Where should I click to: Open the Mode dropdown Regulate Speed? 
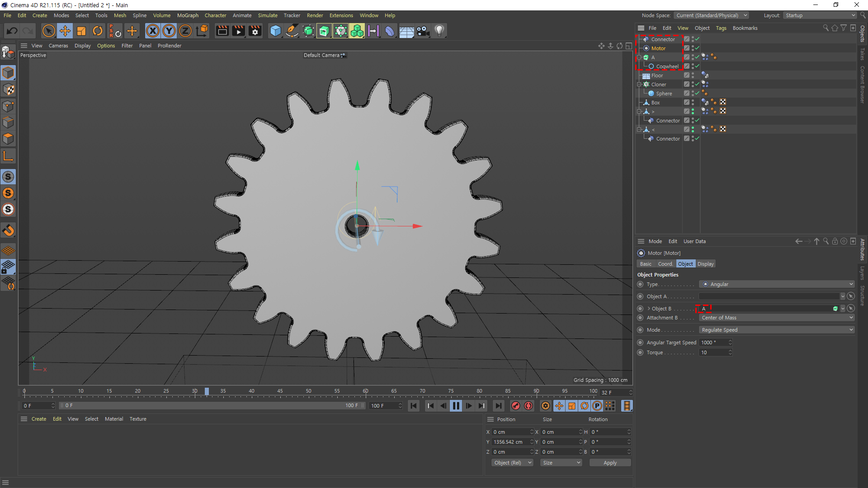tap(776, 330)
